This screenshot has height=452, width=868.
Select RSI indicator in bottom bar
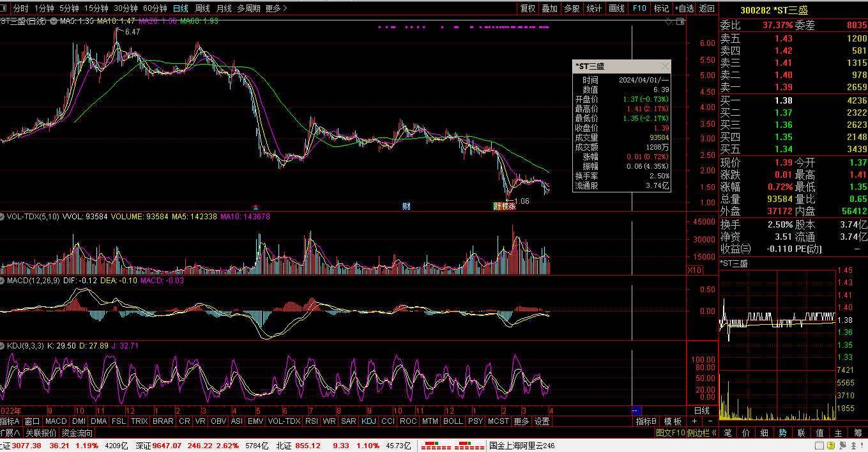point(312,422)
